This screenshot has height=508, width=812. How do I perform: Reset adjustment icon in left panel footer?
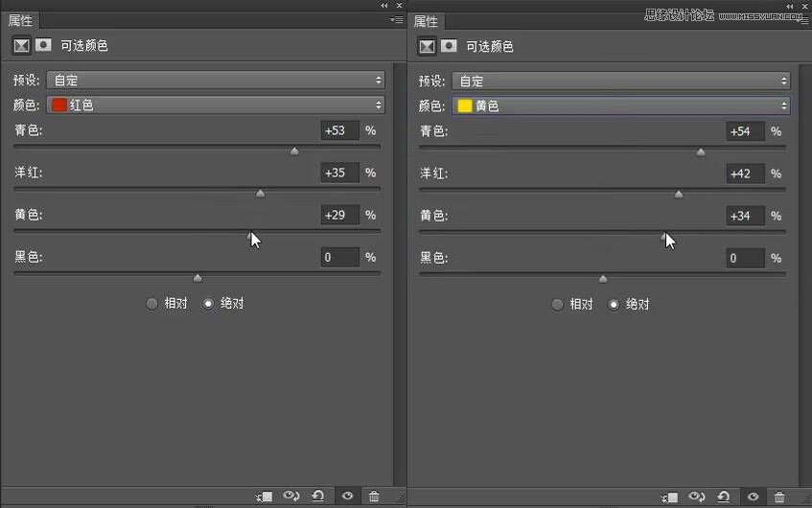(318, 496)
